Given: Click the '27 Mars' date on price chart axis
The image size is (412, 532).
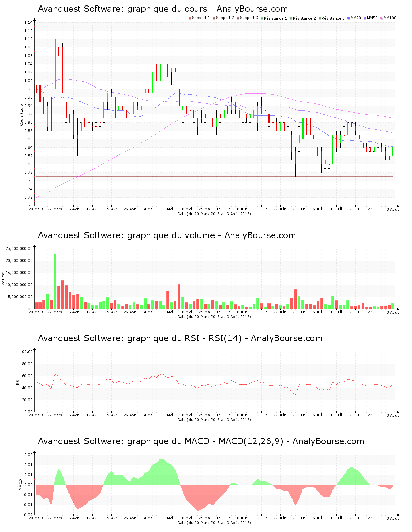Looking at the screenshot, I should click(x=55, y=209).
